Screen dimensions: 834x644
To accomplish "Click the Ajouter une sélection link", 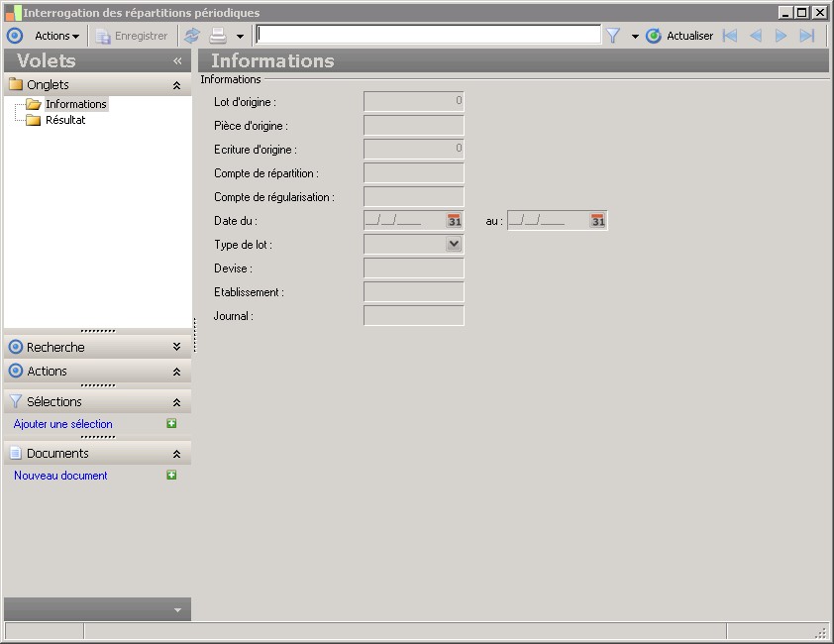I will 62,424.
